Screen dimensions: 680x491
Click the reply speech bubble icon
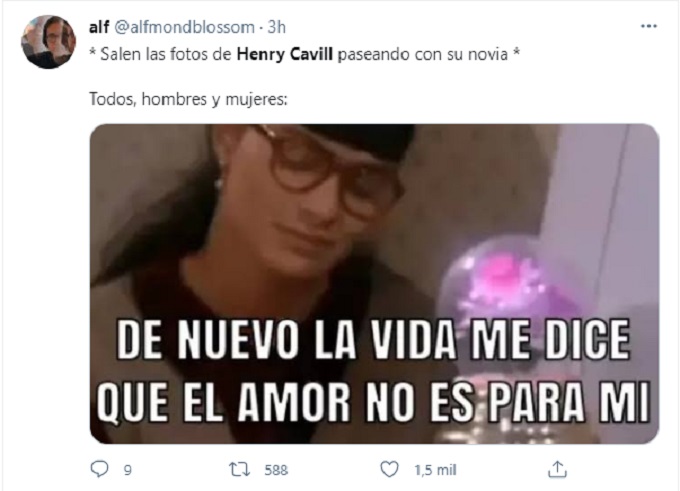coord(99,469)
